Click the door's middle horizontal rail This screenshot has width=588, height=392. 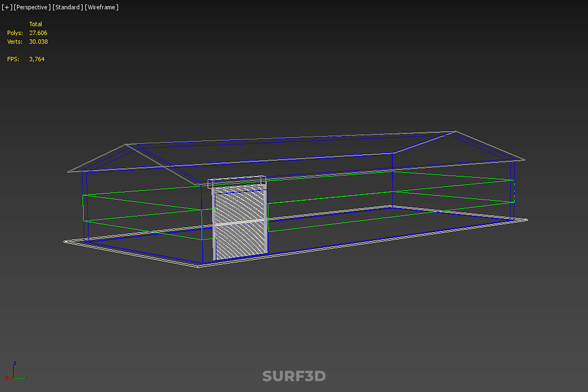point(240,222)
